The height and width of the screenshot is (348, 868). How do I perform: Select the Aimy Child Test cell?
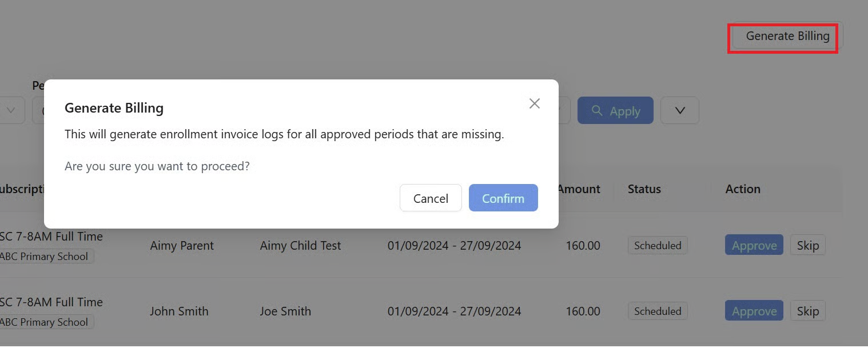pyautogui.click(x=300, y=246)
